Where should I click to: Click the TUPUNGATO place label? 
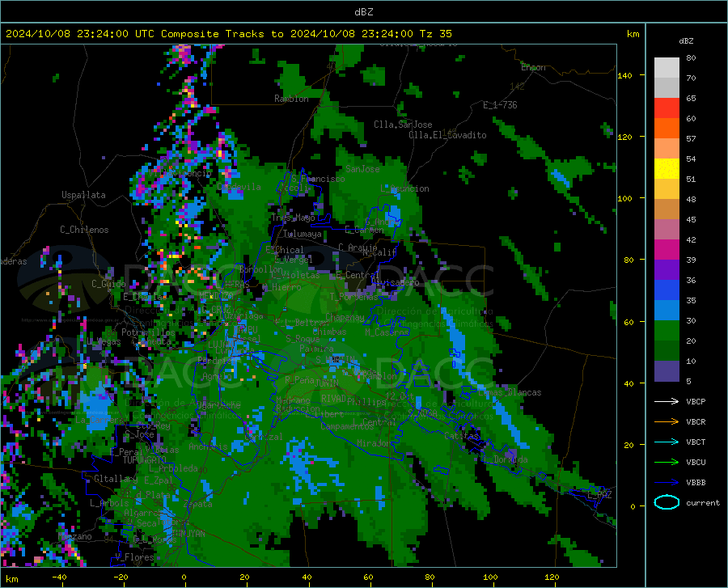145,460
